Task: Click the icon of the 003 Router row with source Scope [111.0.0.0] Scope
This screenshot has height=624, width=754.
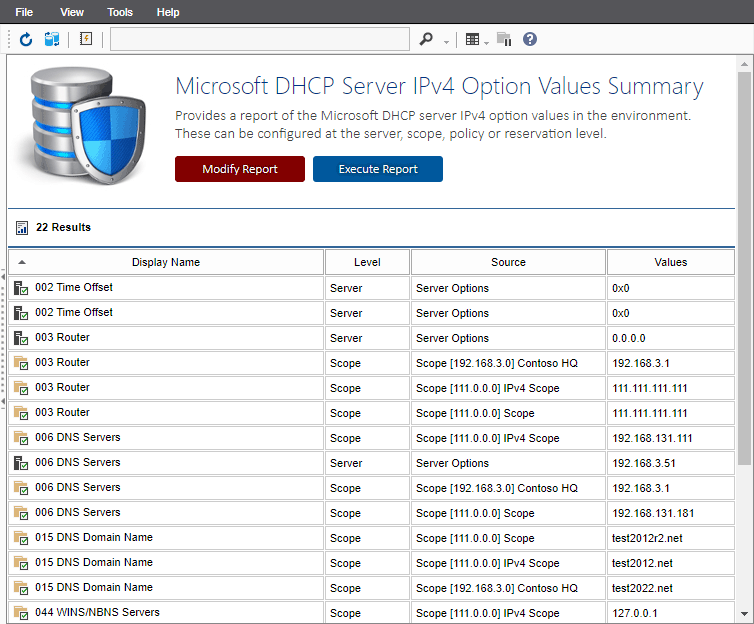Action: coord(21,413)
